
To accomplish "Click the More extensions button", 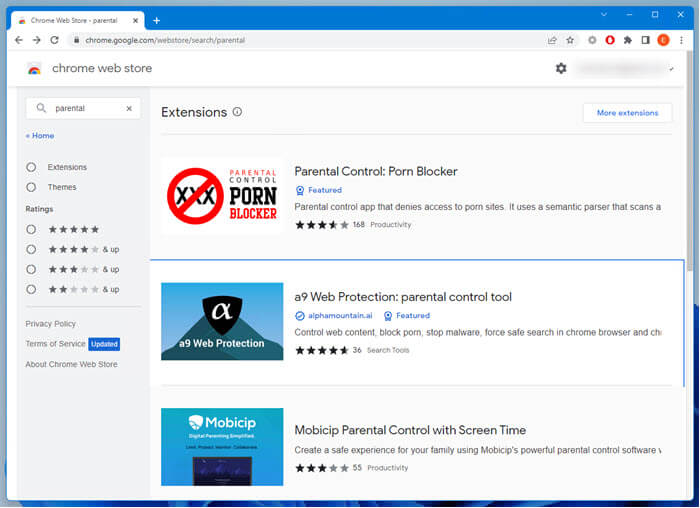I will 627,113.
